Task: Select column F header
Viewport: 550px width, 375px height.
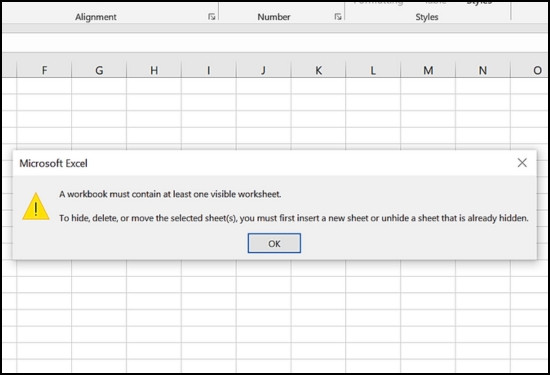Action: click(44, 70)
